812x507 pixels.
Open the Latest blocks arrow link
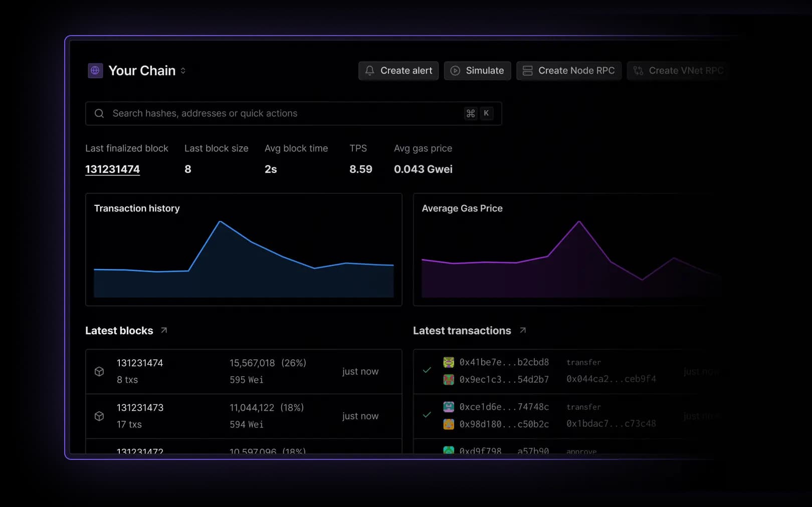pos(164,330)
